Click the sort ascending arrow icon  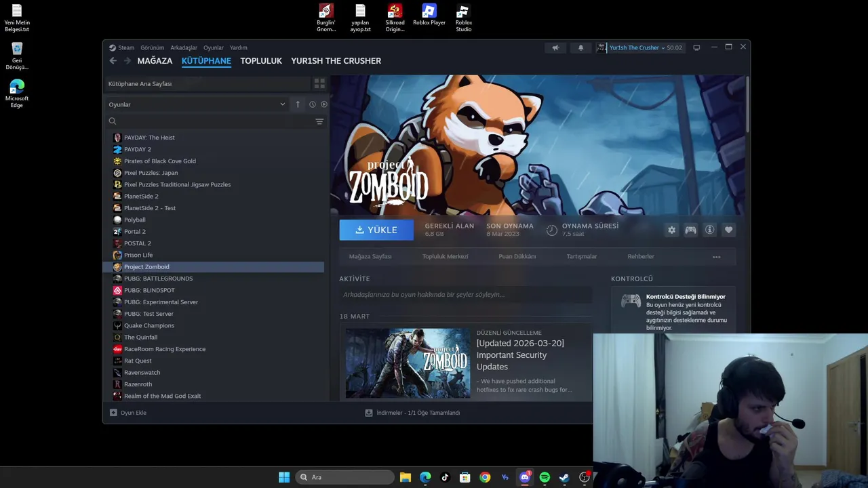298,104
